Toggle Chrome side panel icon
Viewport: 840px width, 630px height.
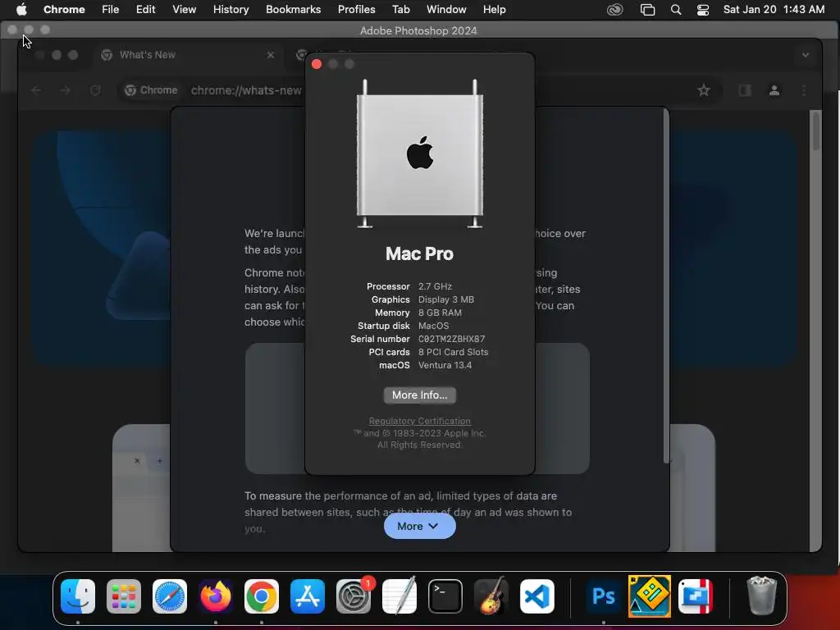coord(745,90)
